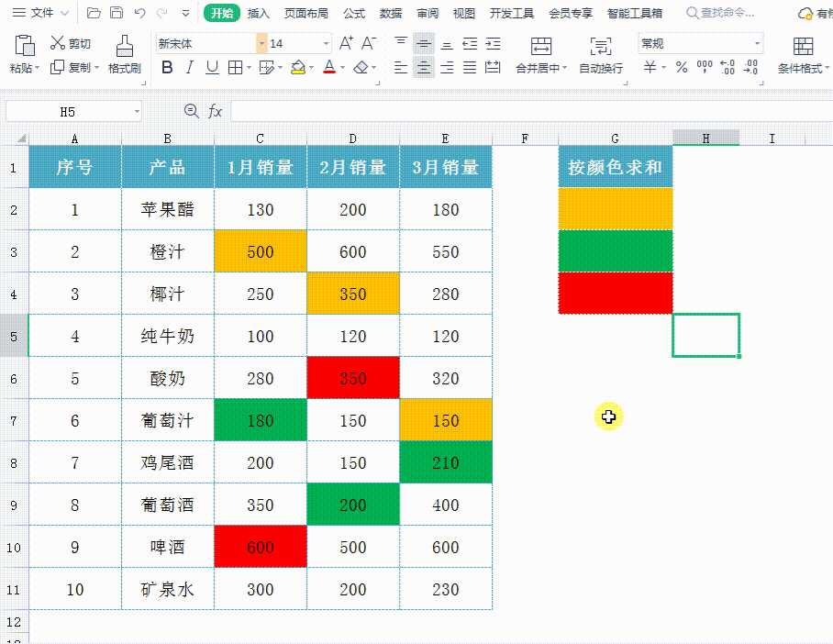Apply percent style format
Screen dimensions: 833x644
pos(682,68)
